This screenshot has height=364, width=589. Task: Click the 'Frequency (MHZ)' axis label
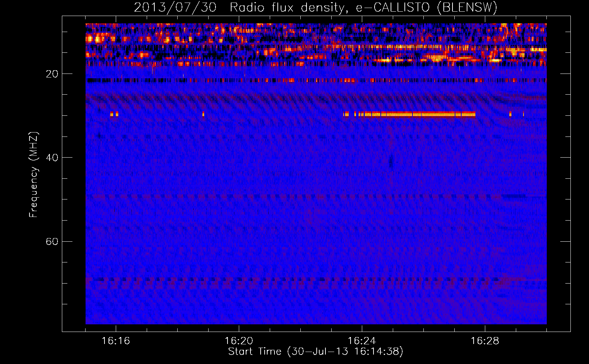33,175
